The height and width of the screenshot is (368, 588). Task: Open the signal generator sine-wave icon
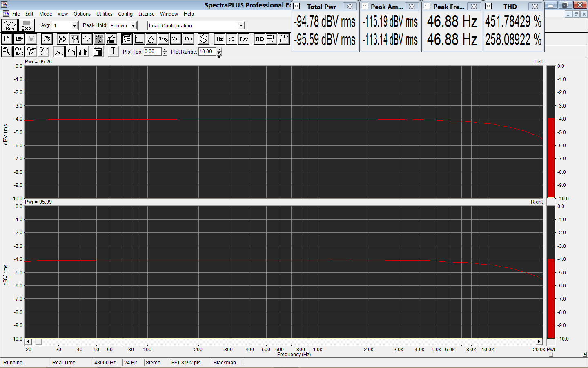click(203, 39)
